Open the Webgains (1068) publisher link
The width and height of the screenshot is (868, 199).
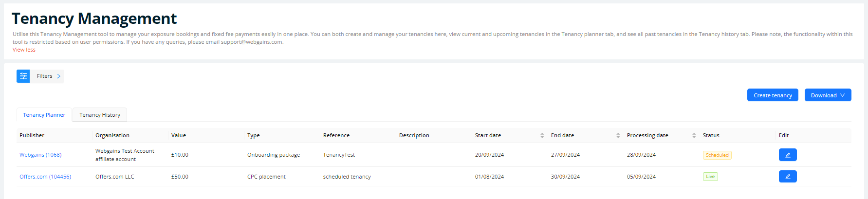tap(40, 155)
